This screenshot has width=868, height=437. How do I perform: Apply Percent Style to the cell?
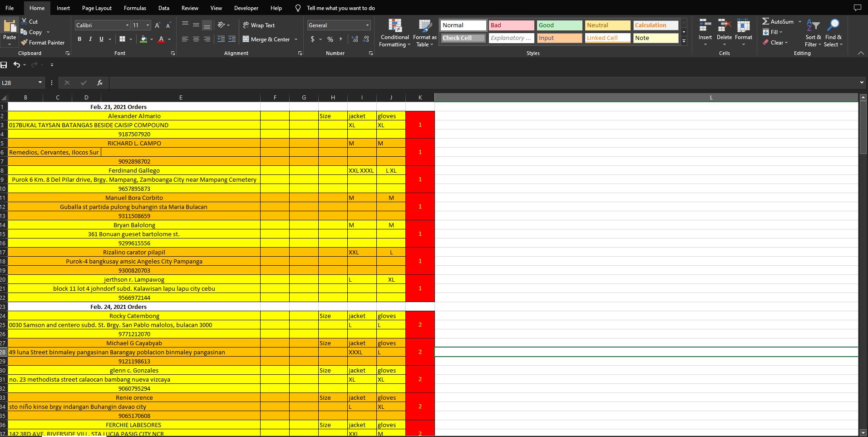(330, 39)
